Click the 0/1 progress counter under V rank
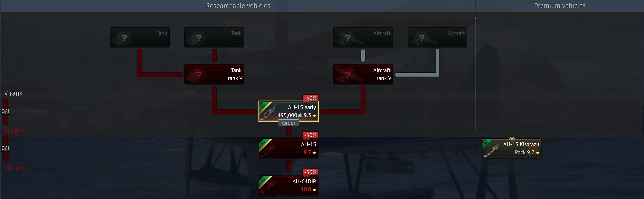 click(x=6, y=111)
